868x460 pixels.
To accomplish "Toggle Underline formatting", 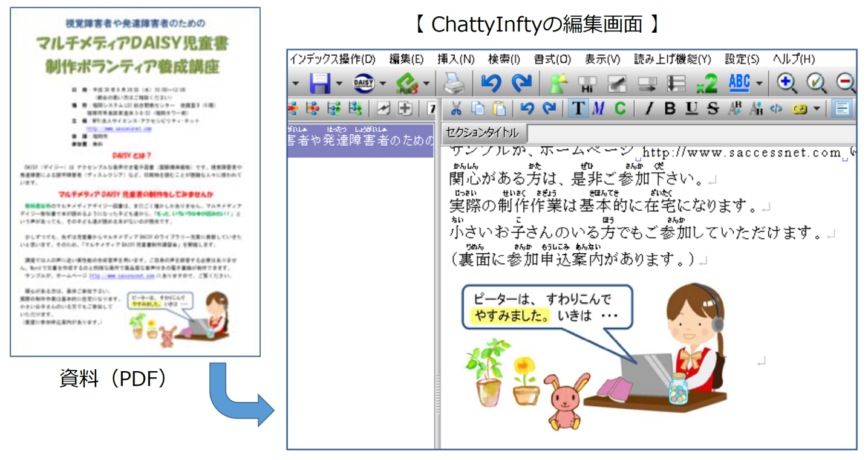I will (691, 109).
